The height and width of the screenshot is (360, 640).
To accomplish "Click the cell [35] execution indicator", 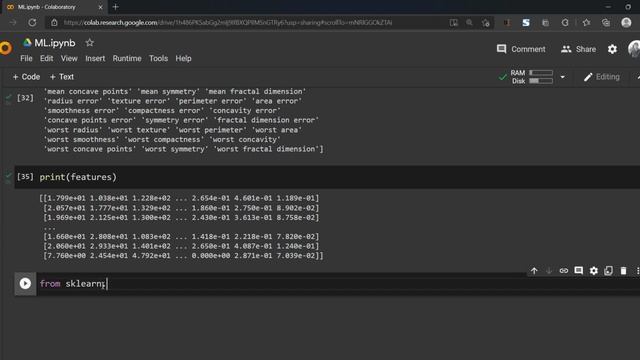I will [x=25, y=177].
